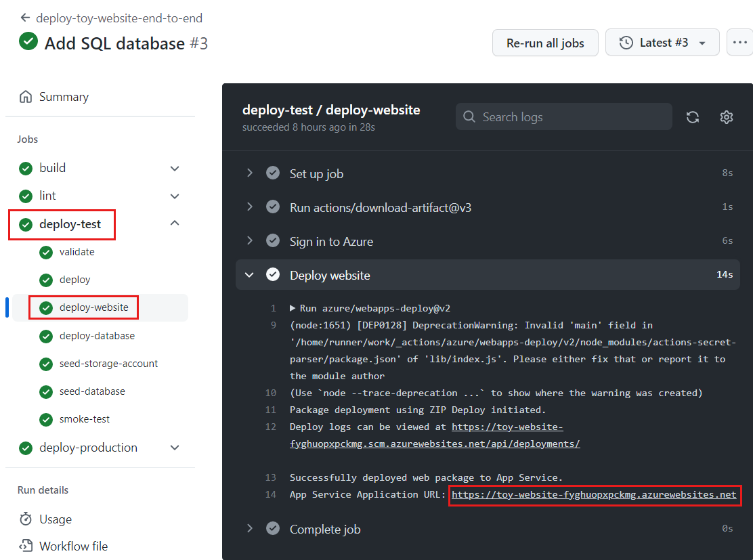Select the deploy-production job group
753x560 pixels.
[x=88, y=448]
